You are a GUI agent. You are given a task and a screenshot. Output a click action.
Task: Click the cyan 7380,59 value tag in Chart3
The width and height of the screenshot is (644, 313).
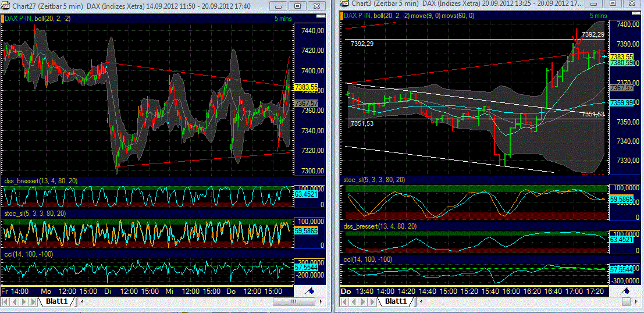tap(621, 63)
